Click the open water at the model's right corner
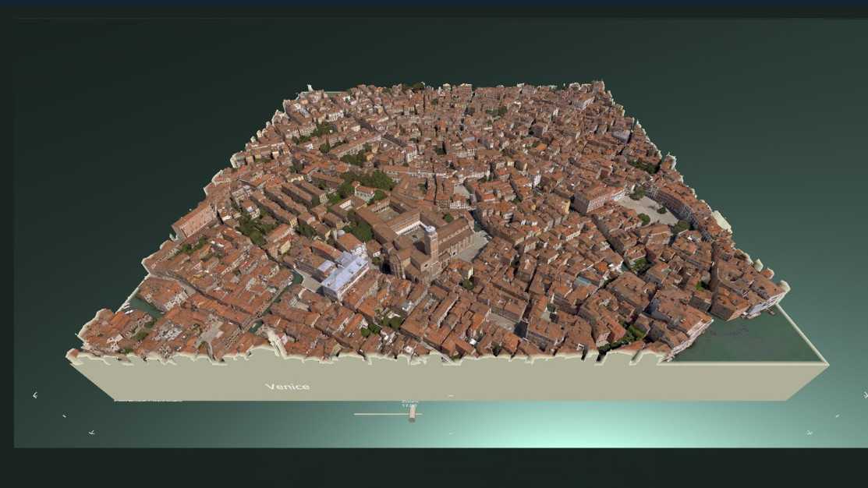Viewport: 868px width, 488px height. (749, 337)
